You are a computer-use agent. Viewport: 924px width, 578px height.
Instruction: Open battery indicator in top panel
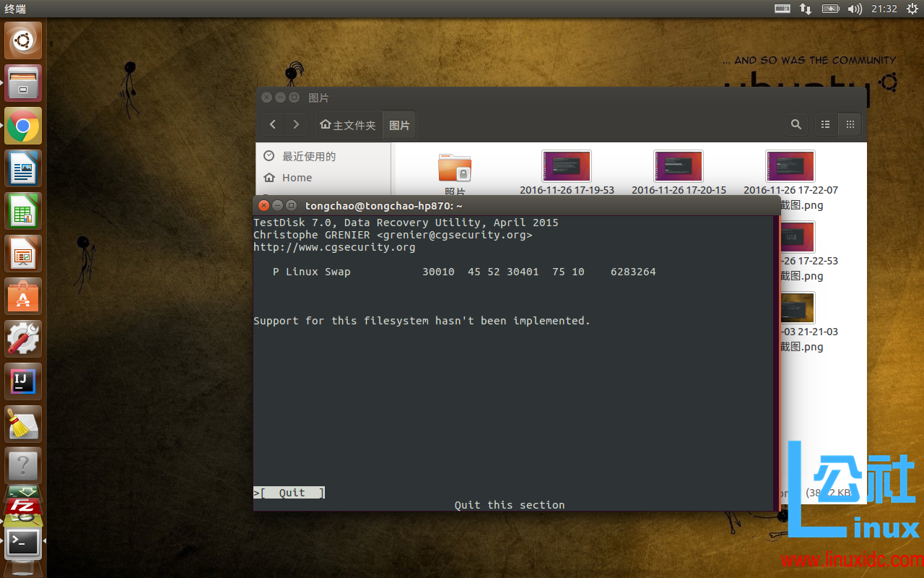(830, 9)
